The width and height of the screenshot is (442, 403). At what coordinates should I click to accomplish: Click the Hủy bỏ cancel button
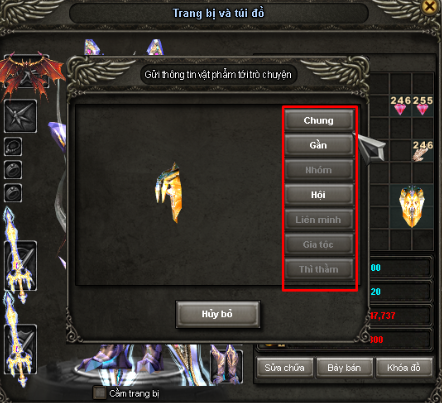(x=218, y=314)
